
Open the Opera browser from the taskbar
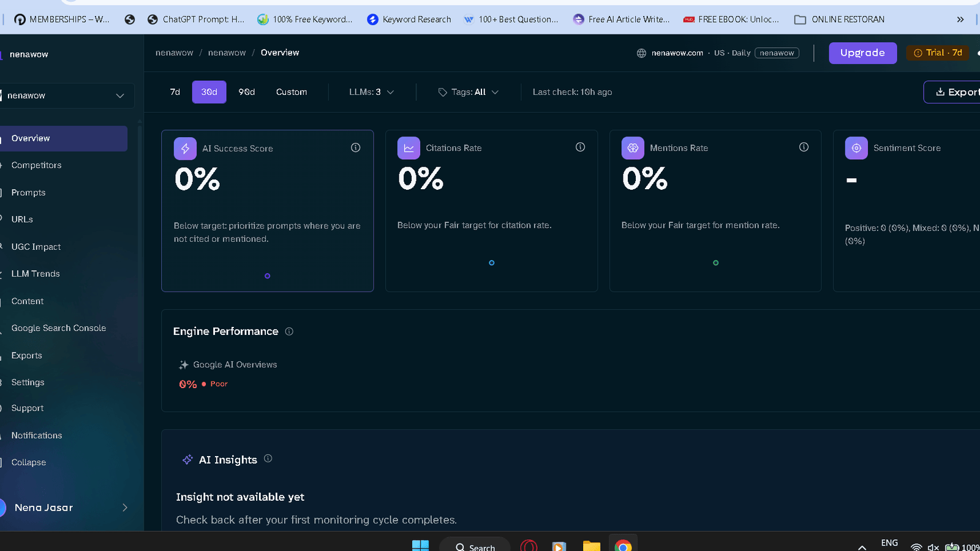point(529,545)
